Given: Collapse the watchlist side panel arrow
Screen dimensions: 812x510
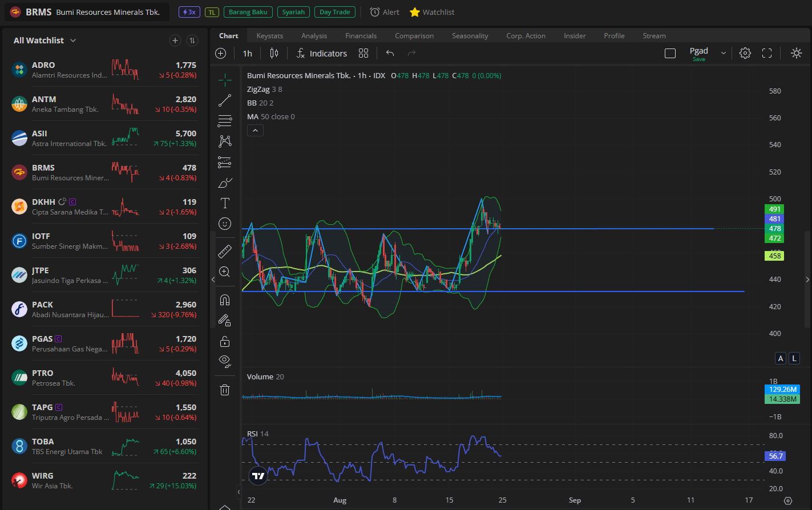Looking at the screenshot, I should 213,279.
